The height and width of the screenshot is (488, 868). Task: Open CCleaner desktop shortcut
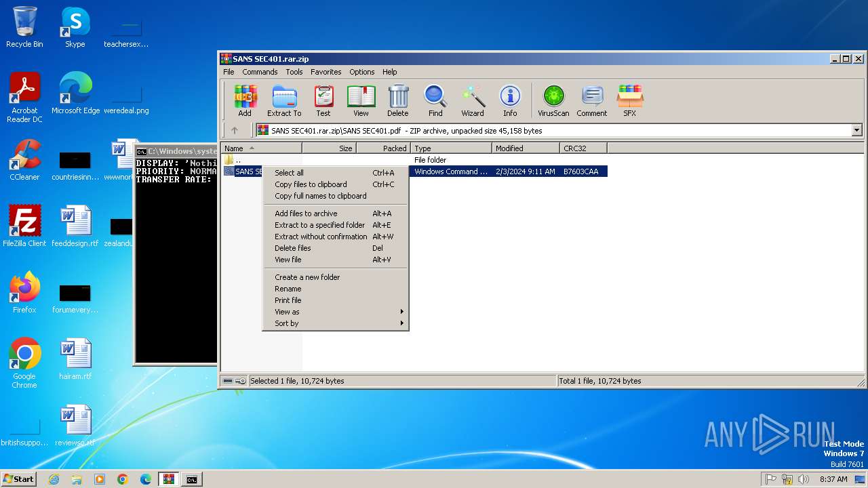tap(24, 160)
